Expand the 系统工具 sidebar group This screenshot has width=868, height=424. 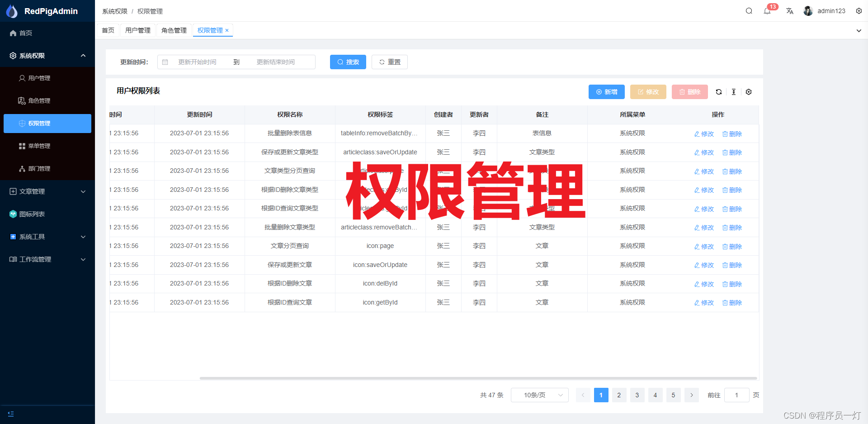coord(47,237)
